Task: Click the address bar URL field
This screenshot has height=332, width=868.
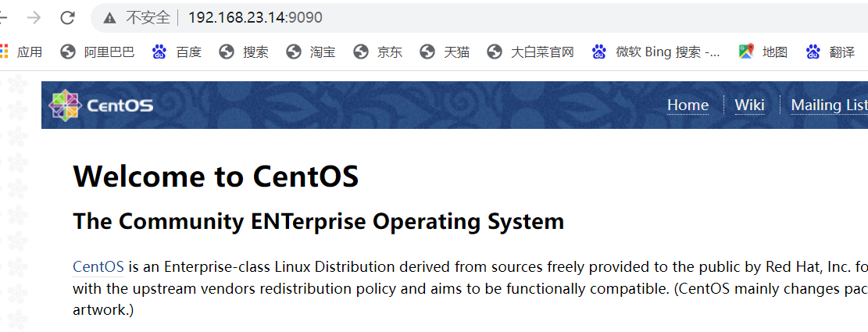Action: click(469, 17)
